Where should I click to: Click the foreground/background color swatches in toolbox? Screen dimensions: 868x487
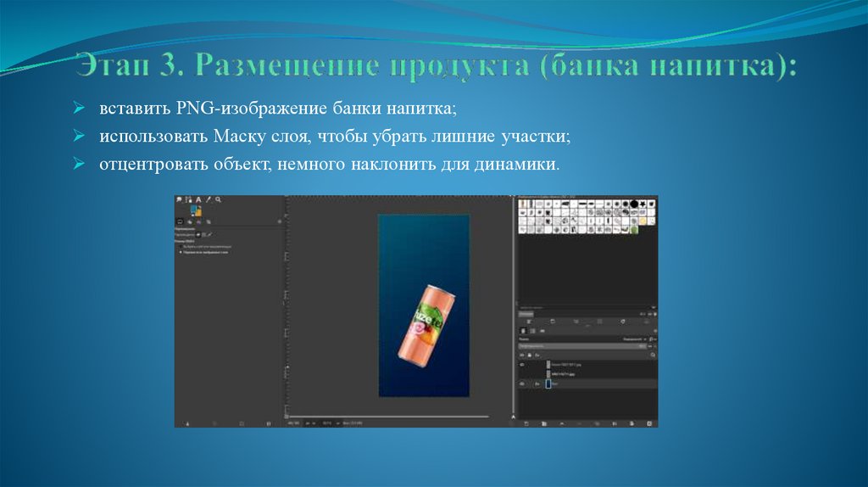(x=196, y=210)
